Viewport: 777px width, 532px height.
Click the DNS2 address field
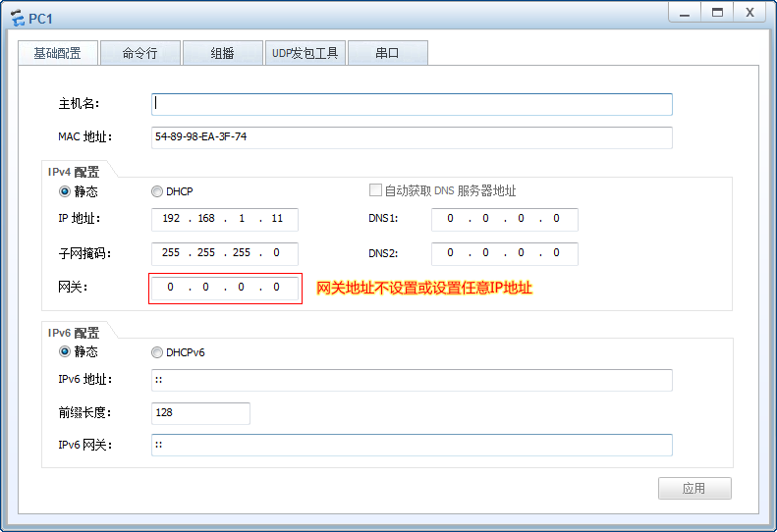coord(505,253)
